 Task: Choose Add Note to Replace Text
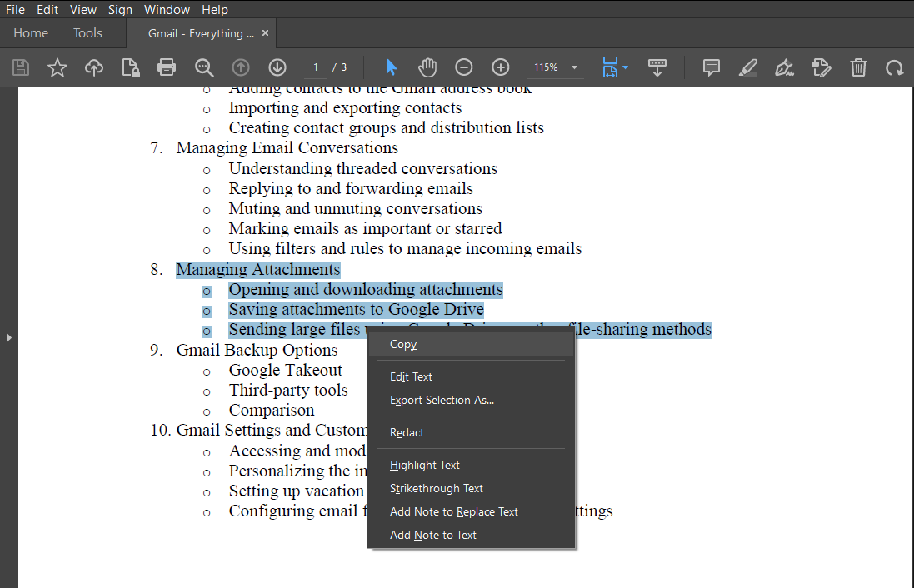pyautogui.click(x=471, y=511)
